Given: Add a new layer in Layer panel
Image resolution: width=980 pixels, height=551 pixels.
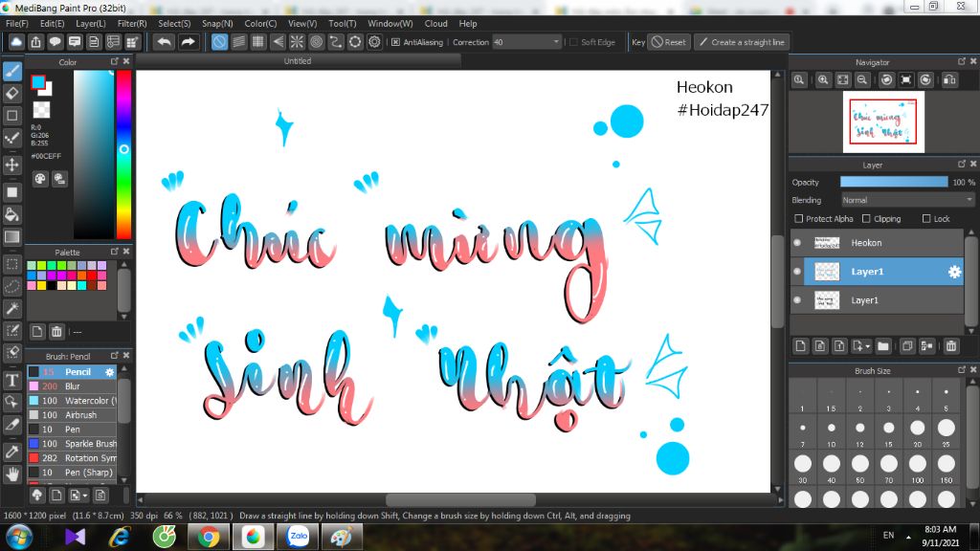Looking at the screenshot, I should click(801, 346).
